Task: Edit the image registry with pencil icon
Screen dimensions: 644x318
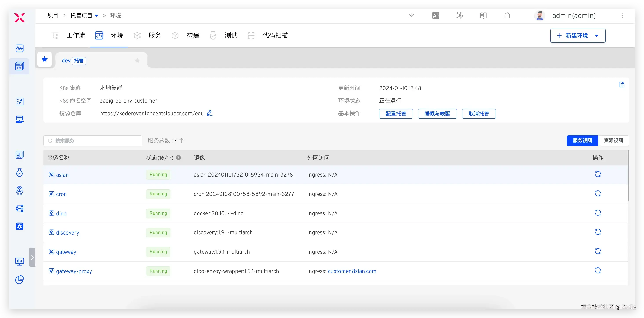Action: (210, 113)
